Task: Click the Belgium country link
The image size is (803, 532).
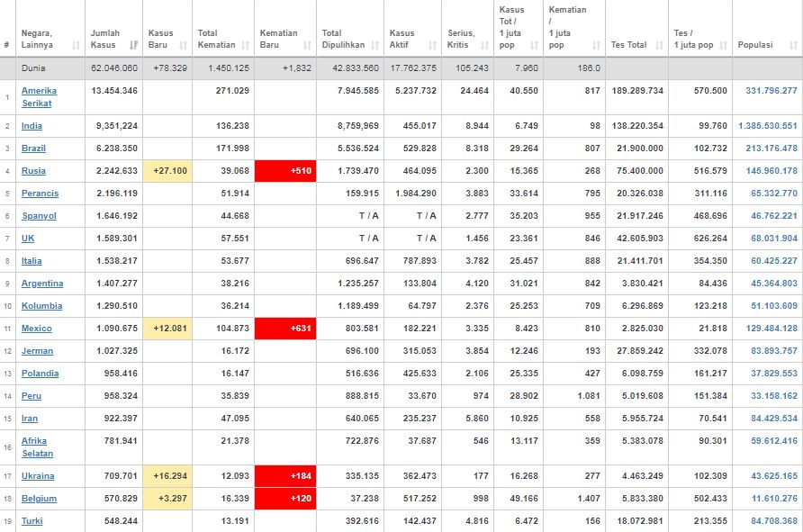Action: 39,499
